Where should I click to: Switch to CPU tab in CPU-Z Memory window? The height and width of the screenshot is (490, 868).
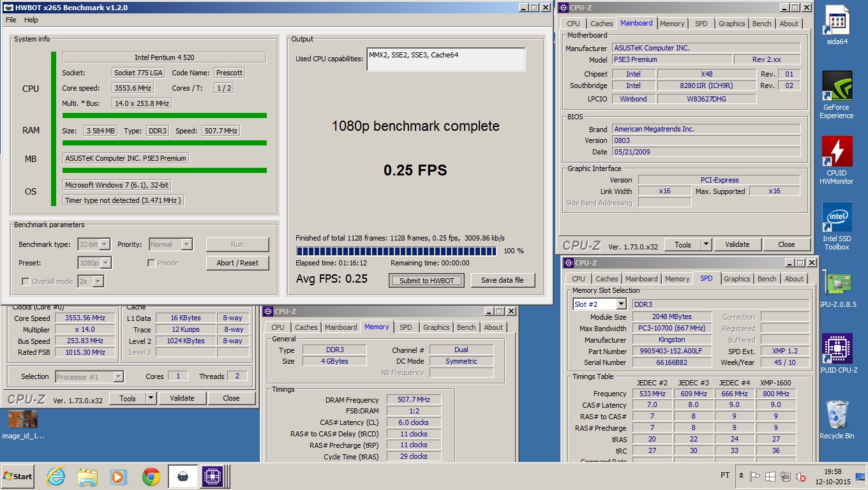[x=278, y=327]
